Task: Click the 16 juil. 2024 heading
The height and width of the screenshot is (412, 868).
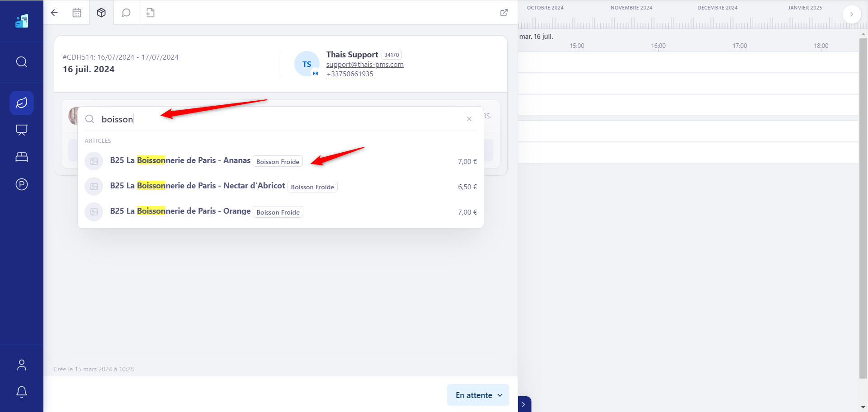Action: 89,69
